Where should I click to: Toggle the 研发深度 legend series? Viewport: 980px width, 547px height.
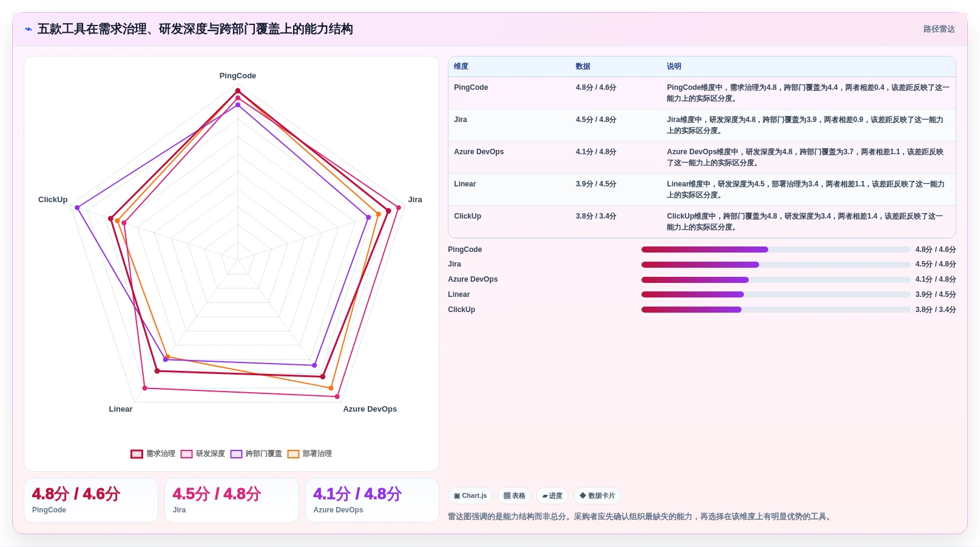click(x=203, y=454)
